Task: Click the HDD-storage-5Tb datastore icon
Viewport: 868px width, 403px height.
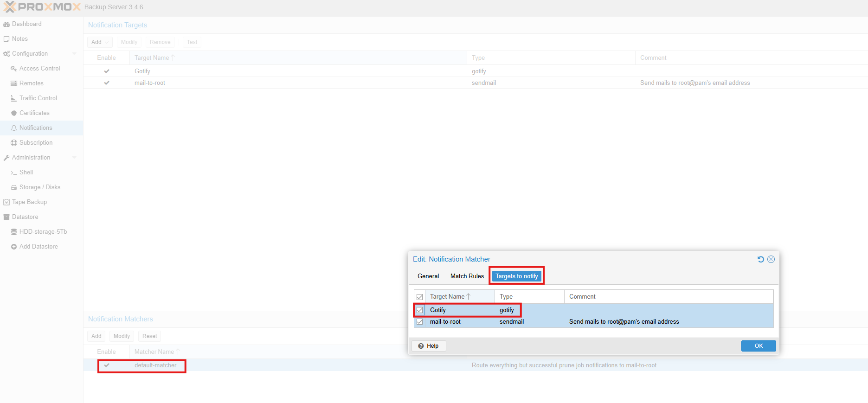Action: pos(14,232)
